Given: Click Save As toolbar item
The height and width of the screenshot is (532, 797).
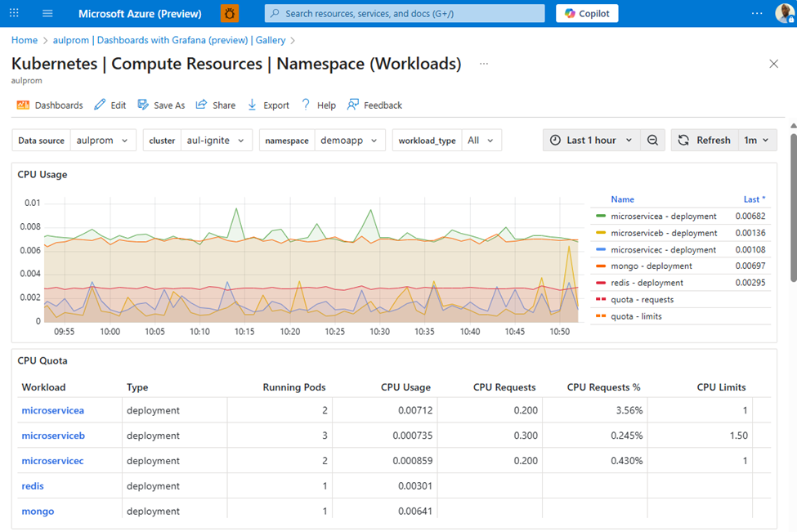Looking at the screenshot, I should [161, 105].
